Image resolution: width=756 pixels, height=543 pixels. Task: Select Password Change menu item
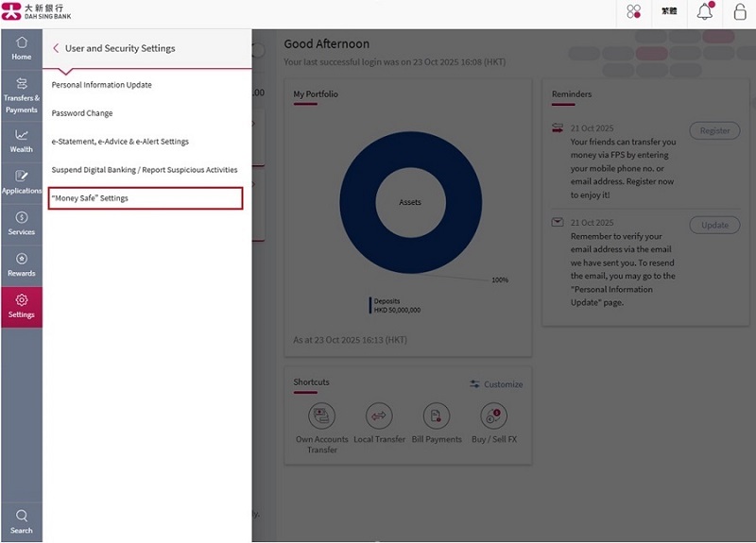(82, 113)
